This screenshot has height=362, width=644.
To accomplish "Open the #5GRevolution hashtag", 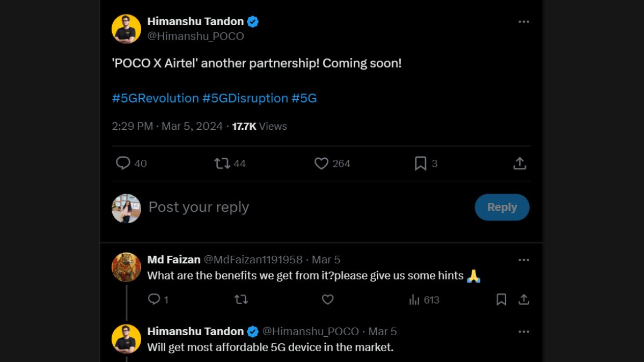I will pyautogui.click(x=156, y=98).
